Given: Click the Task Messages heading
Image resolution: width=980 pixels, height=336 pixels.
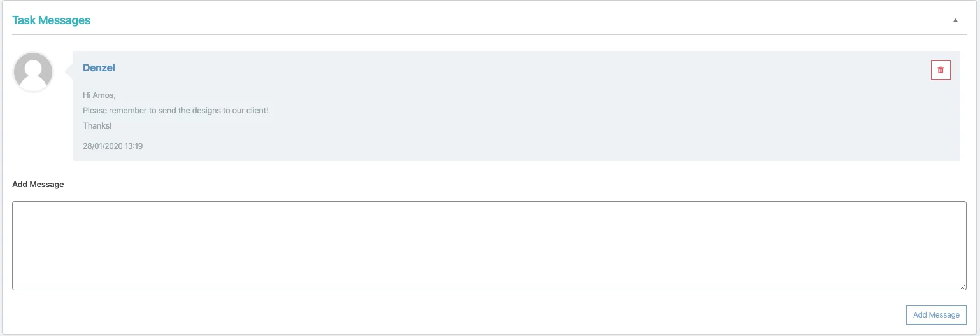Looking at the screenshot, I should point(51,20).
